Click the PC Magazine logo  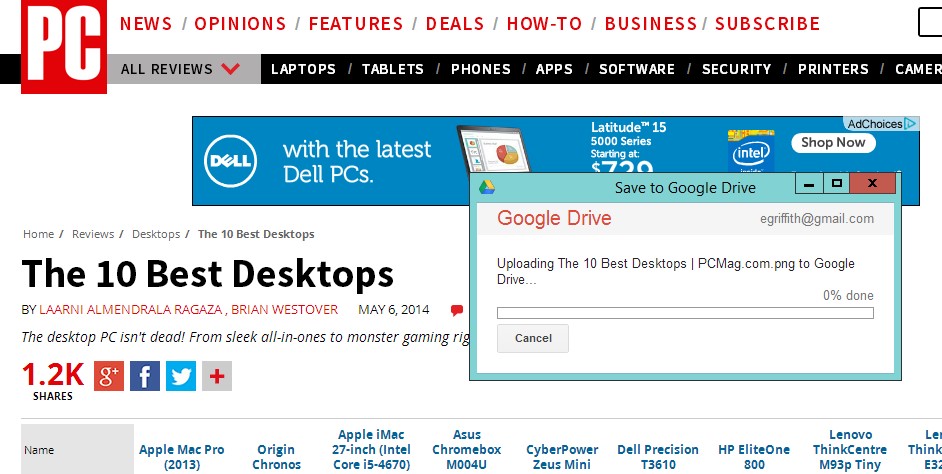coord(64,46)
